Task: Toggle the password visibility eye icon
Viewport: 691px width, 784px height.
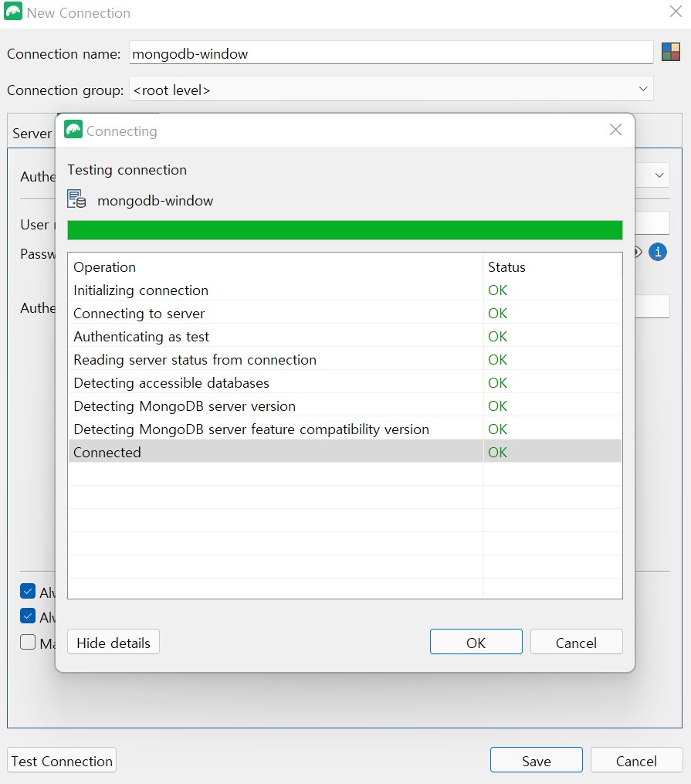Action: point(638,252)
